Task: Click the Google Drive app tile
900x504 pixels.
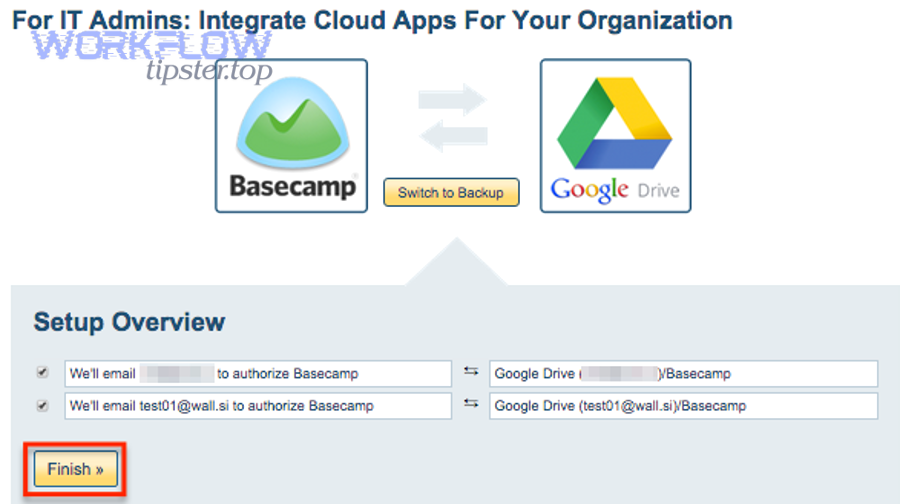Action: (615, 136)
